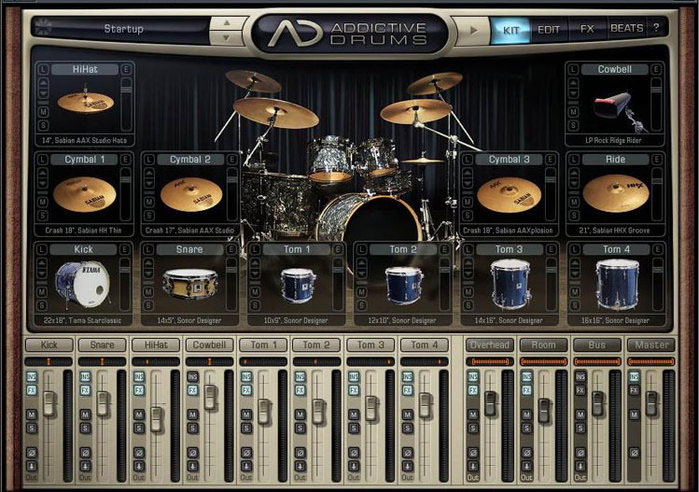699x492 pixels.
Task: Click the E edit button on Tom 4
Action: 658,250
